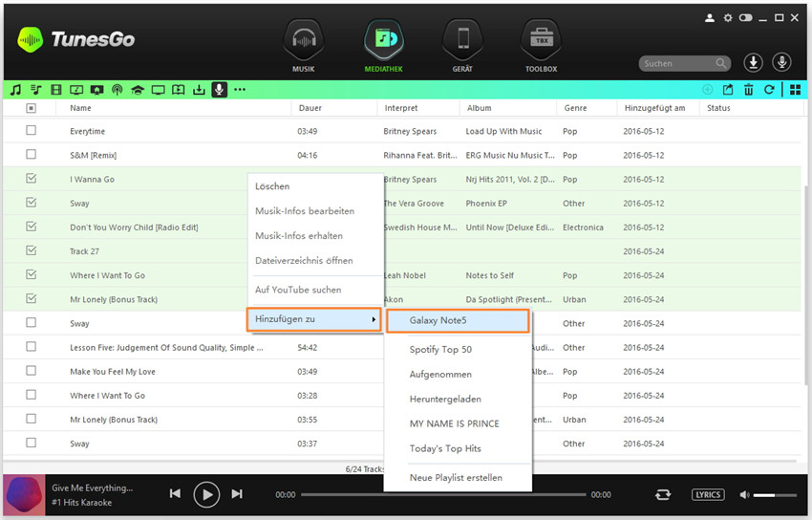The image size is (812, 520).
Task: Add tracks to Galaxy Note5
Action: (458, 320)
